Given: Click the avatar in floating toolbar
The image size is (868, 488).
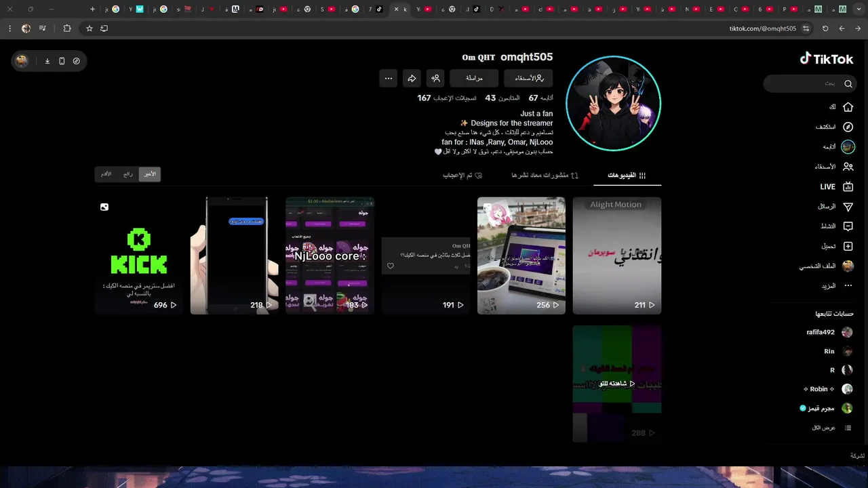Looking at the screenshot, I should click(22, 61).
